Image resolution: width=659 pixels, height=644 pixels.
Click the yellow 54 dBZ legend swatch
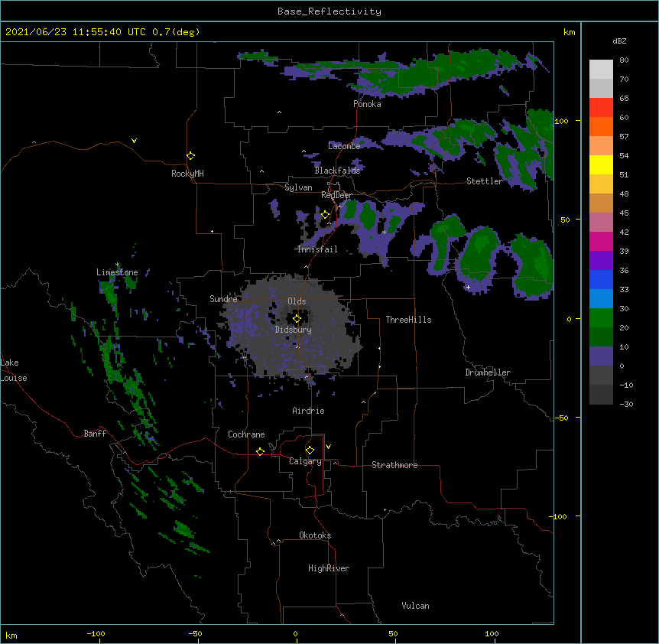(601, 164)
